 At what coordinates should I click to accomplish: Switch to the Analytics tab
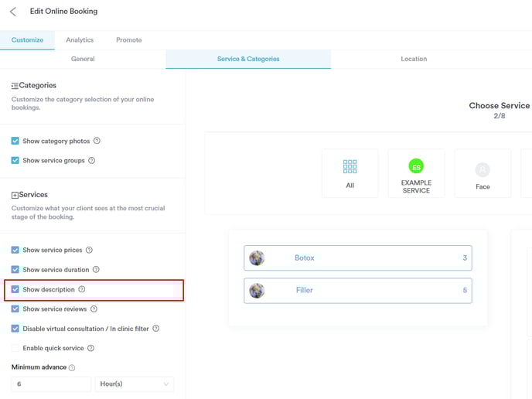point(80,40)
